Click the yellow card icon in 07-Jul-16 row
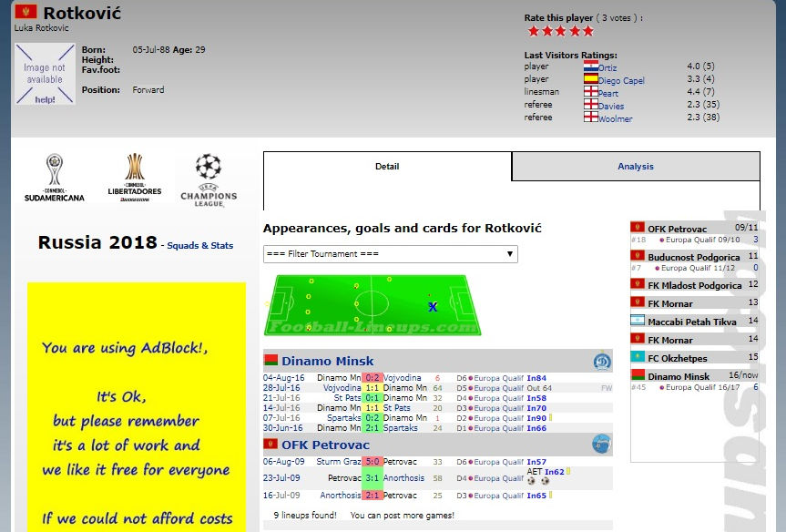This screenshot has width=786, height=532. click(x=550, y=417)
